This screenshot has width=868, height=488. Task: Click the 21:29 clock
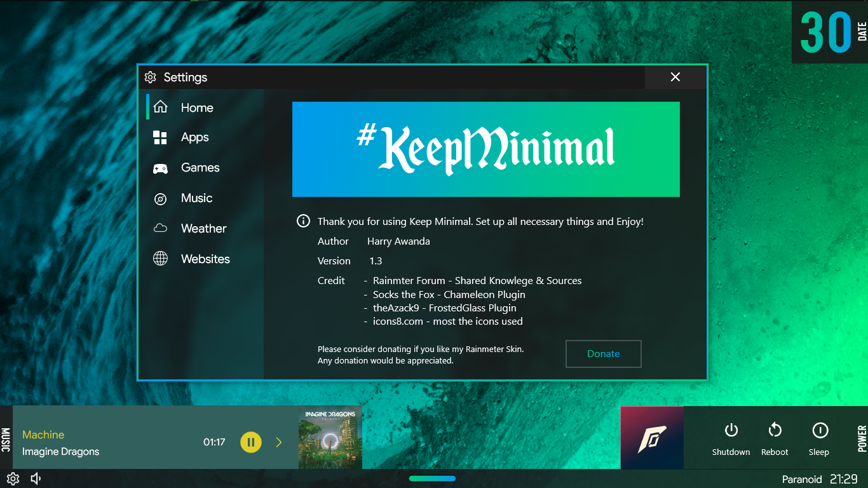tap(844, 479)
